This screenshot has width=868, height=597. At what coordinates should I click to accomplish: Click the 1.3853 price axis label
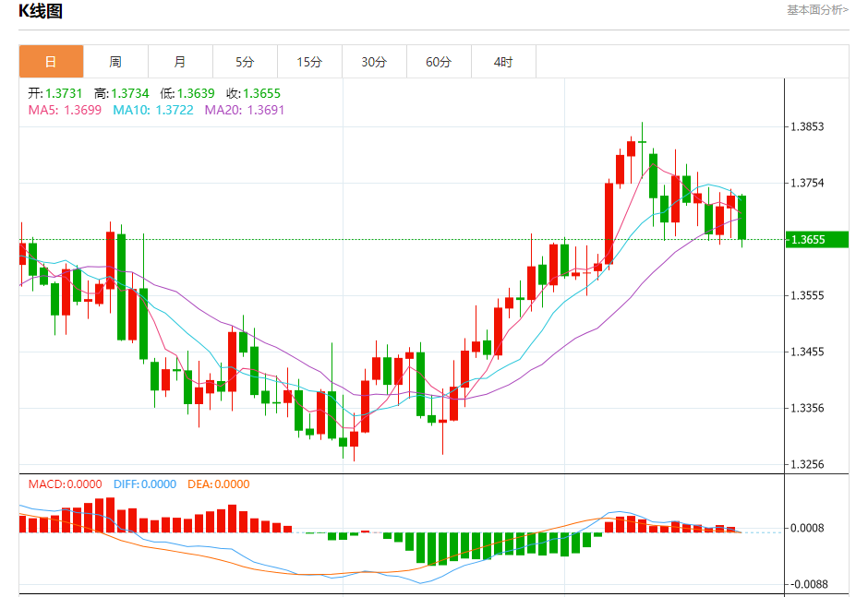[x=807, y=126]
